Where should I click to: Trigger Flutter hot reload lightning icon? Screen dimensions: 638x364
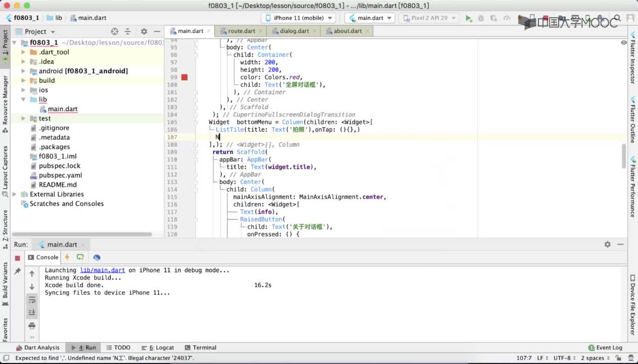pyautogui.click(x=67, y=257)
